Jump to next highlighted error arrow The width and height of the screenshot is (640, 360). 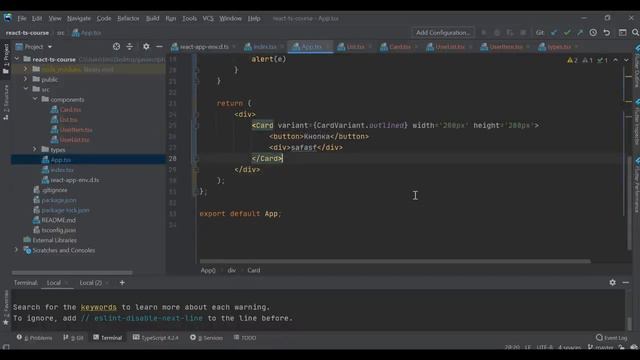tap(626, 60)
